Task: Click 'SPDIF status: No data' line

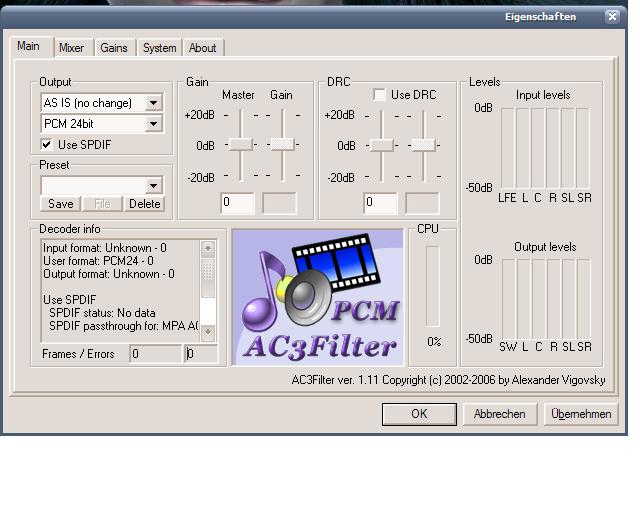Action: click(x=102, y=313)
